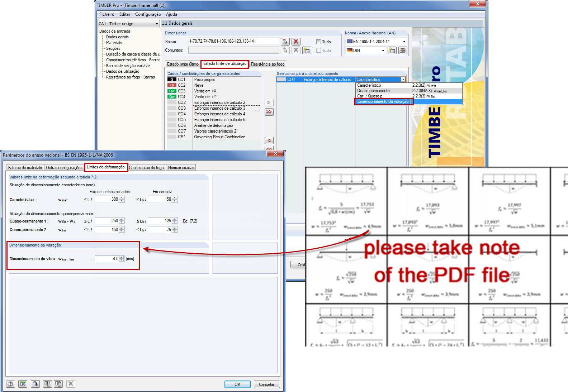The width and height of the screenshot is (568, 392).
Task: Click the blue curved-arrow default values icon
Action: (35, 384)
